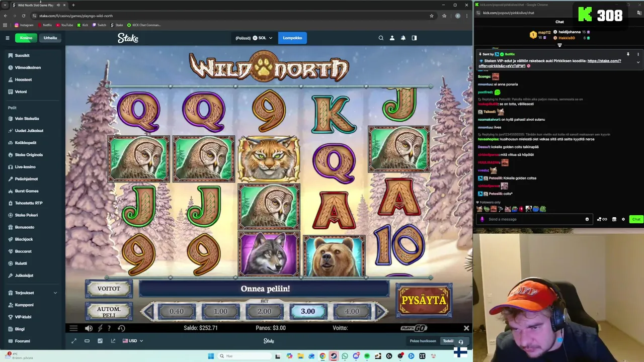Click the PYSÄYTÄ stop button

click(424, 300)
